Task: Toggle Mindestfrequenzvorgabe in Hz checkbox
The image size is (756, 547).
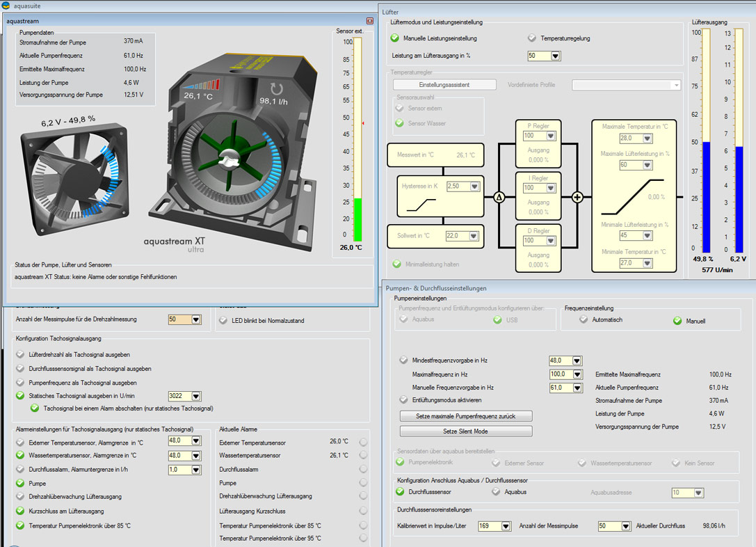Action: coord(403,360)
